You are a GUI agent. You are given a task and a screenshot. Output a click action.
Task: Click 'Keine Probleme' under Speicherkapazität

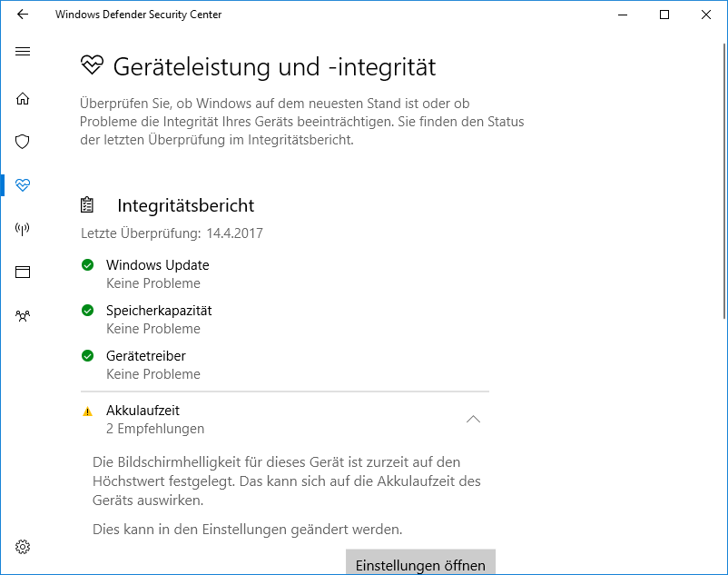(153, 329)
